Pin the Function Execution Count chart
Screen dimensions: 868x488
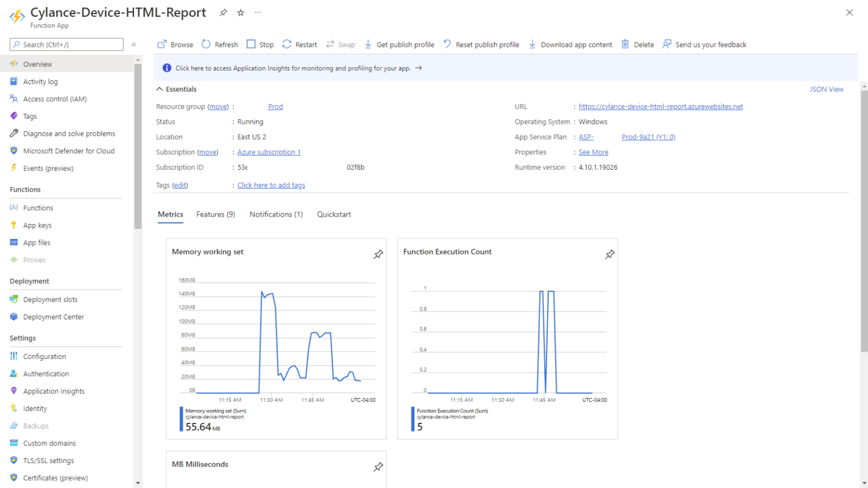610,254
